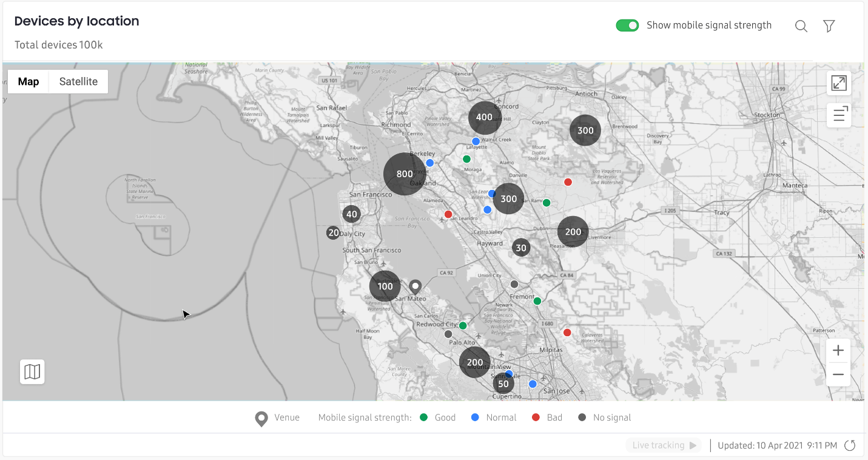Zoom out with the minus button
The image size is (868, 460).
tap(838, 375)
